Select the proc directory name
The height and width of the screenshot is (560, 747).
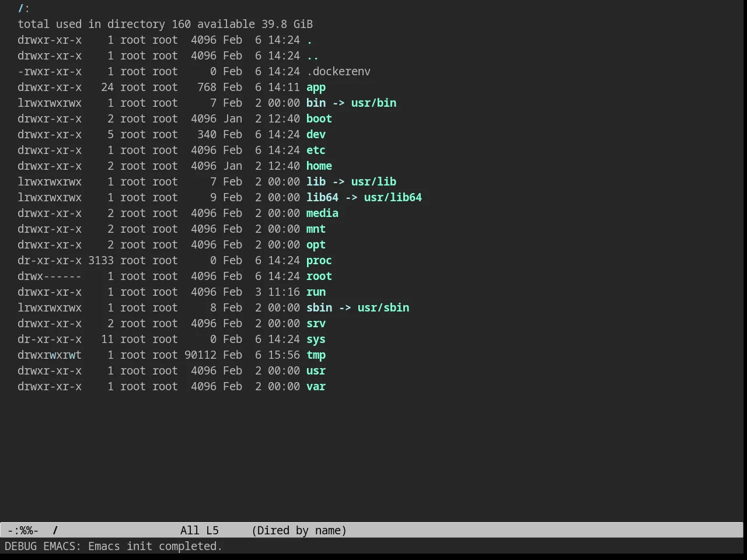319,261
